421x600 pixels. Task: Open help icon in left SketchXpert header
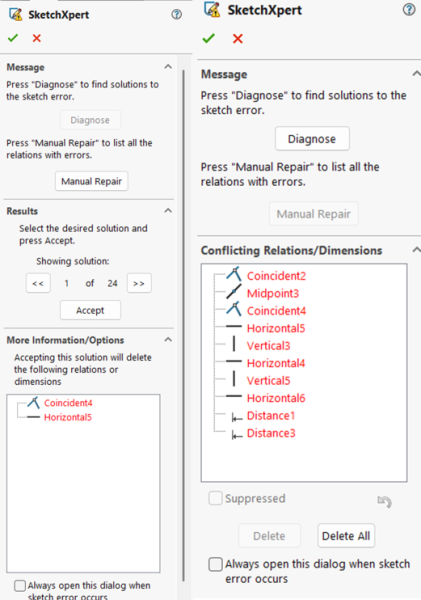click(x=176, y=15)
